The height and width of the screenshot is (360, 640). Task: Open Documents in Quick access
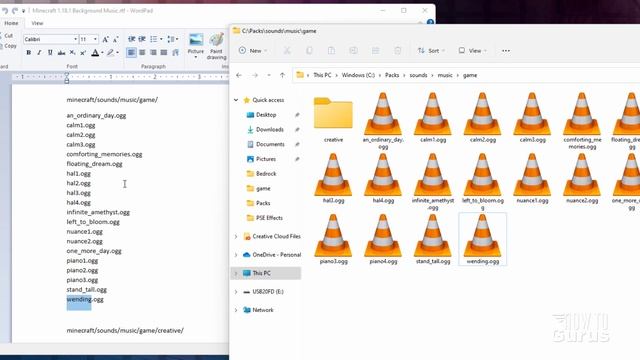(267, 144)
